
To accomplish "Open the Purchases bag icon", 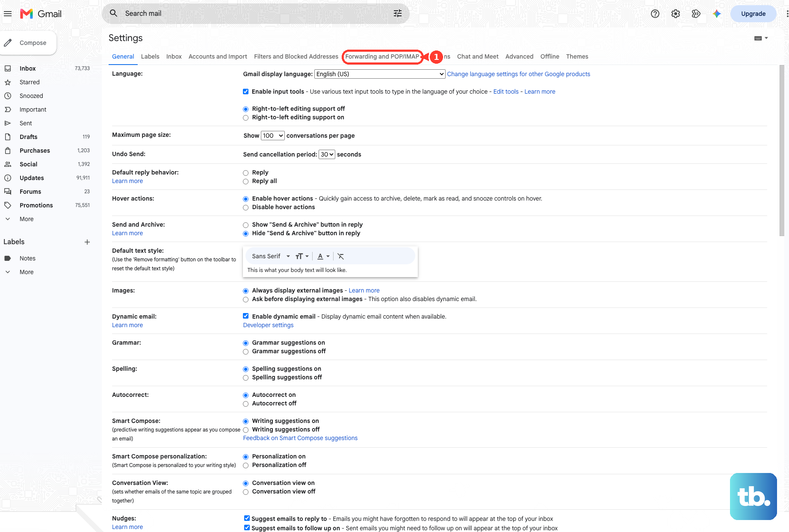I will [x=8, y=151].
